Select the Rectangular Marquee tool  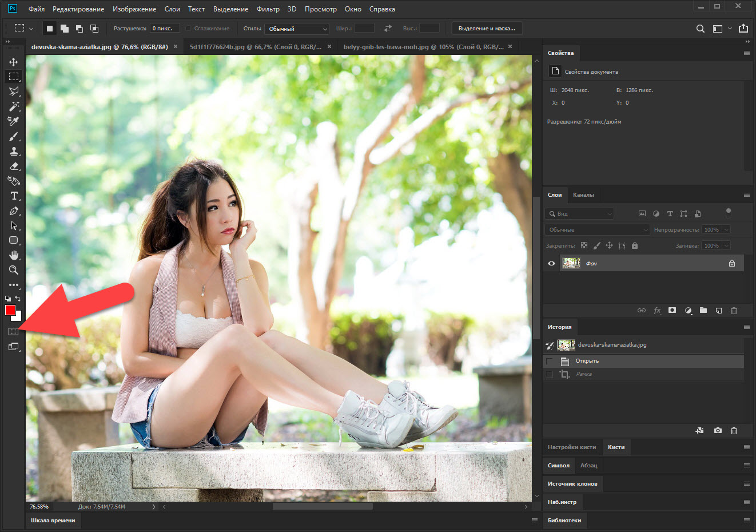14,77
